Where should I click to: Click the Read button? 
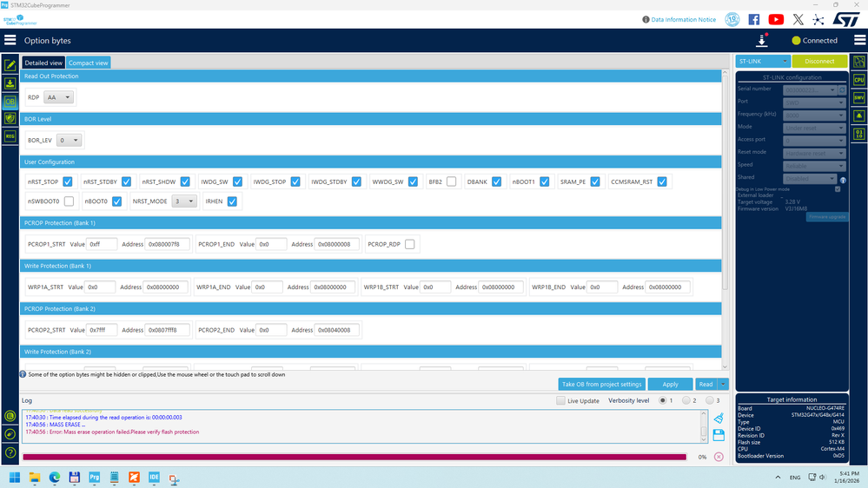click(x=706, y=384)
